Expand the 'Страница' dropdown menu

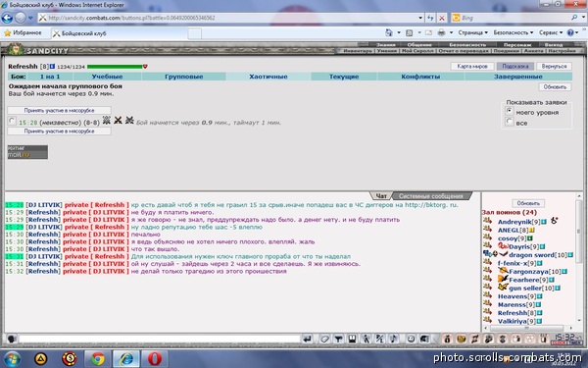tap(473, 33)
